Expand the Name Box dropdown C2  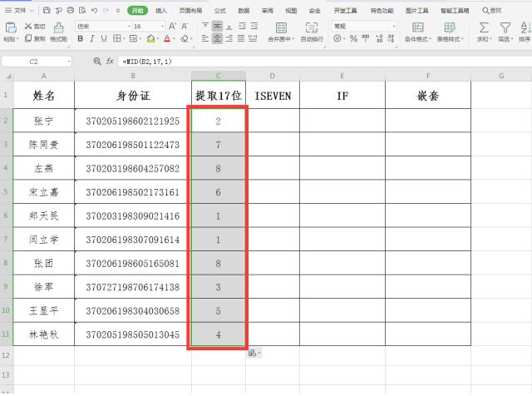coord(69,62)
